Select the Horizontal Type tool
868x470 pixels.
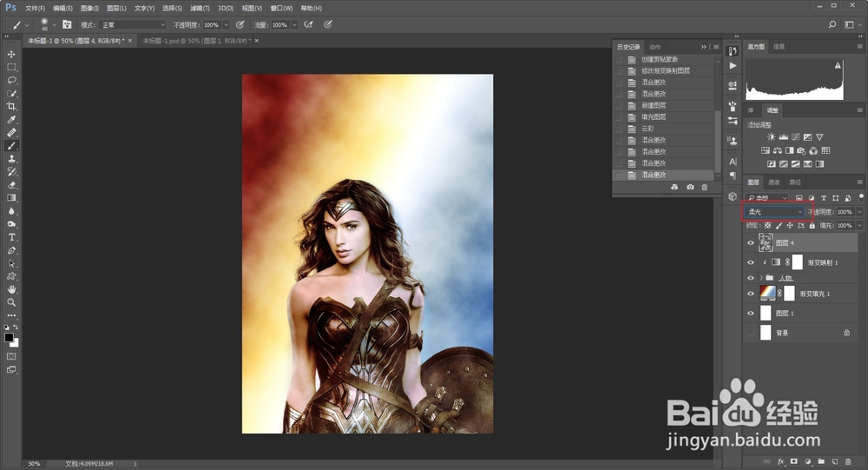11,237
